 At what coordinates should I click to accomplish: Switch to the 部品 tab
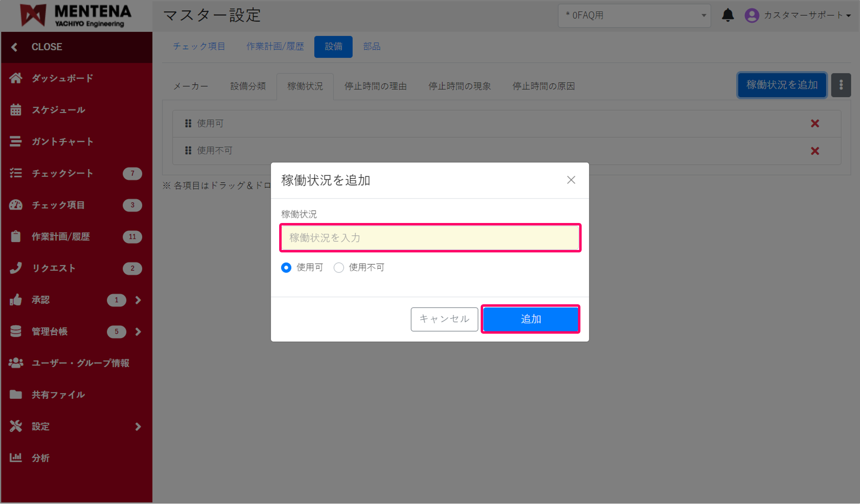click(371, 46)
